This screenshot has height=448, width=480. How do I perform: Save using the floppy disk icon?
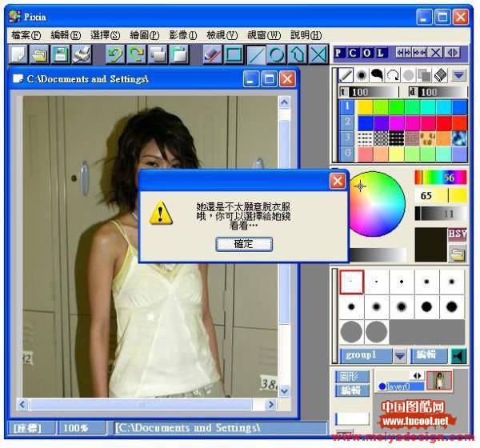pos(60,54)
